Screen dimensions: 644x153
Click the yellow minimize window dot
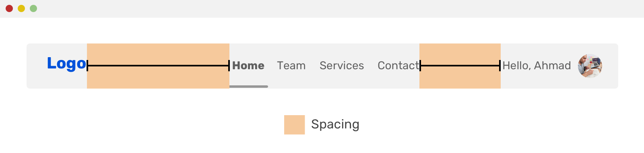click(x=21, y=8)
